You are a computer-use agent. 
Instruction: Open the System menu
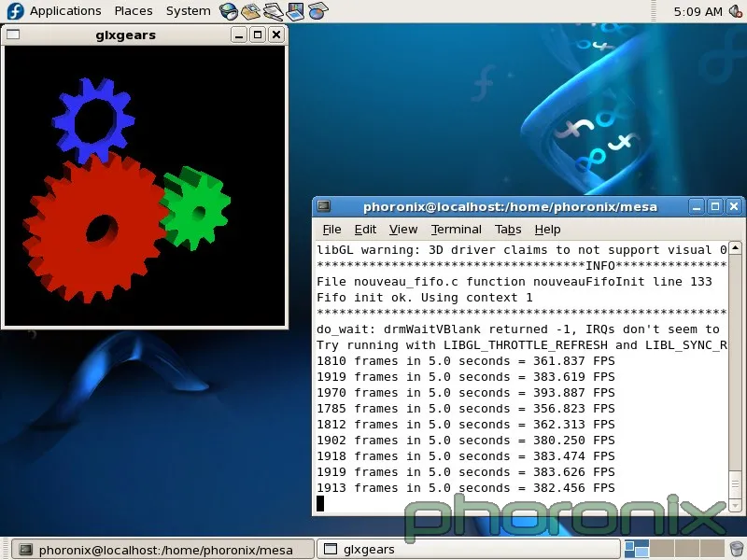tap(189, 11)
